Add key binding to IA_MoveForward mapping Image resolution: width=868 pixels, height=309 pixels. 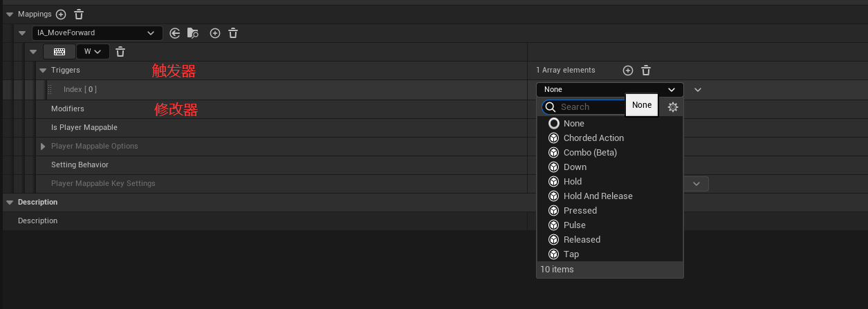[x=215, y=32]
